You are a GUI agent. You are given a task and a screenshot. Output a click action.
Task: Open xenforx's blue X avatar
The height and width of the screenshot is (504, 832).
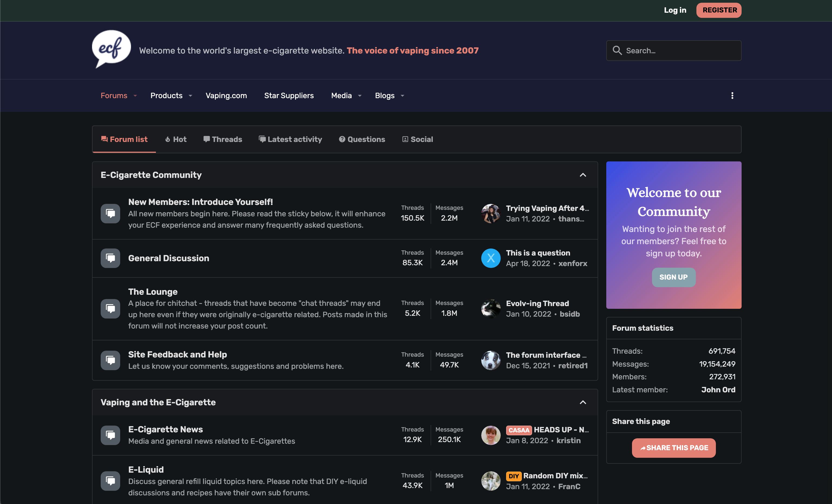(x=490, y=258)
